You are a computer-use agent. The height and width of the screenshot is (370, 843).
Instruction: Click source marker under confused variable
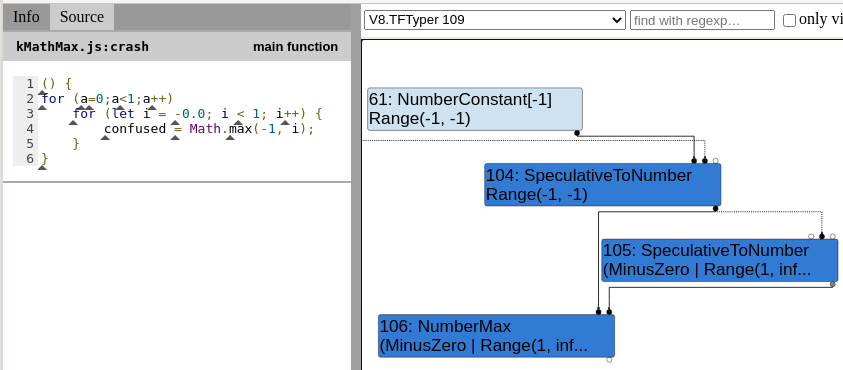(105, 138)
